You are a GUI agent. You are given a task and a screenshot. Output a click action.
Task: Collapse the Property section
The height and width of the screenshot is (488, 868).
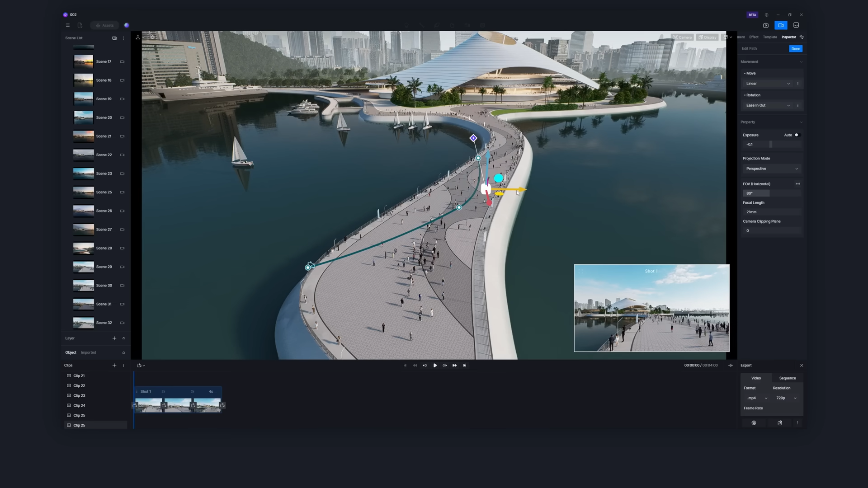pos(801,122)
